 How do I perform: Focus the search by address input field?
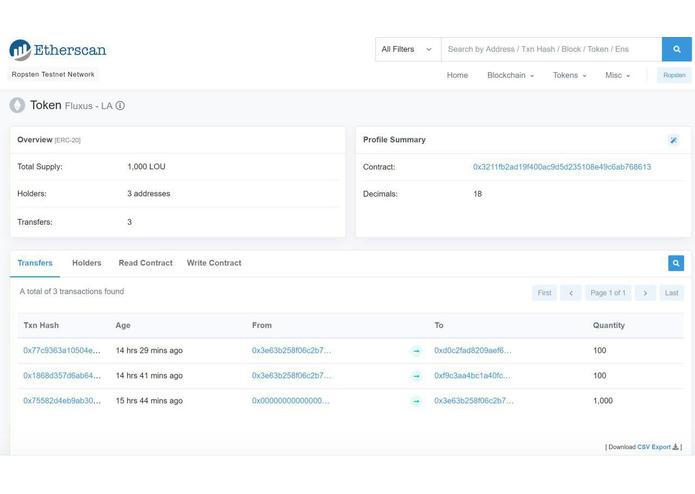coord(551,49)
